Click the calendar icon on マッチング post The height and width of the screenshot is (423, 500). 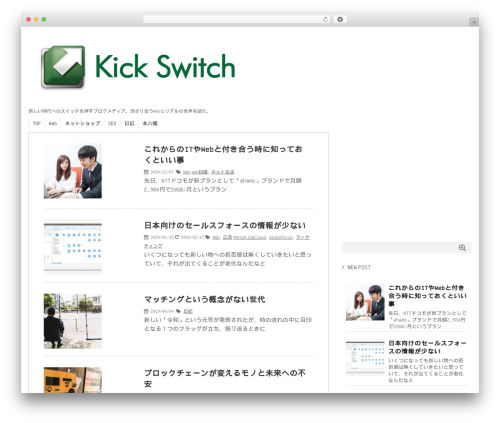tap(146, 311)
